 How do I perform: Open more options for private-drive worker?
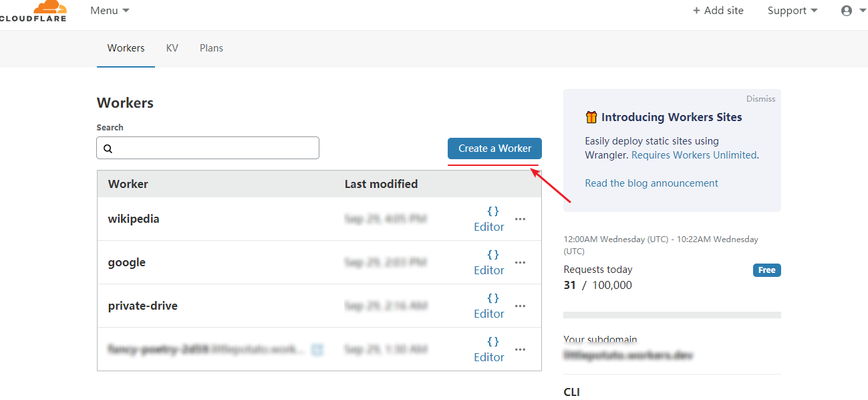click(521, 306)
